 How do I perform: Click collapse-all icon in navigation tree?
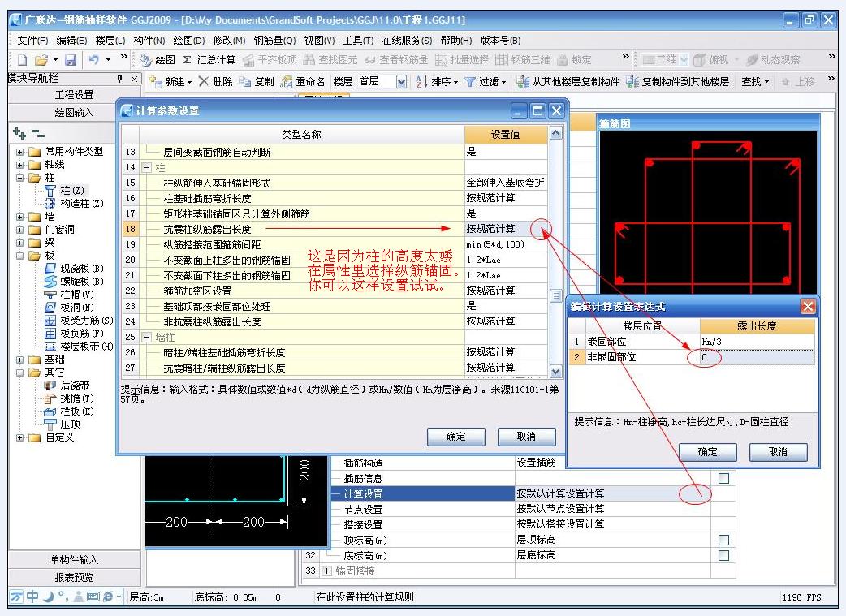(38, 132)
